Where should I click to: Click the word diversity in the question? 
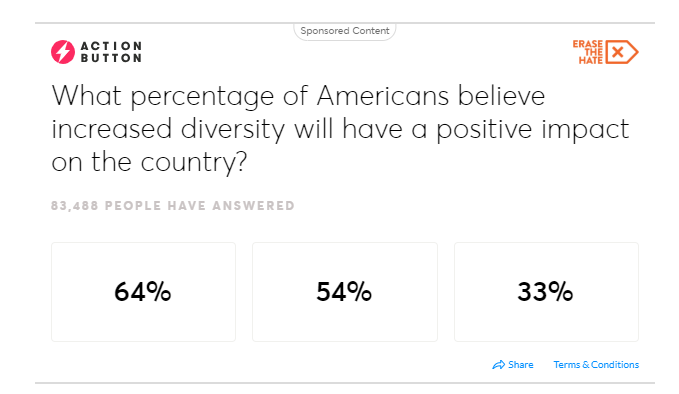coord(233,129)
